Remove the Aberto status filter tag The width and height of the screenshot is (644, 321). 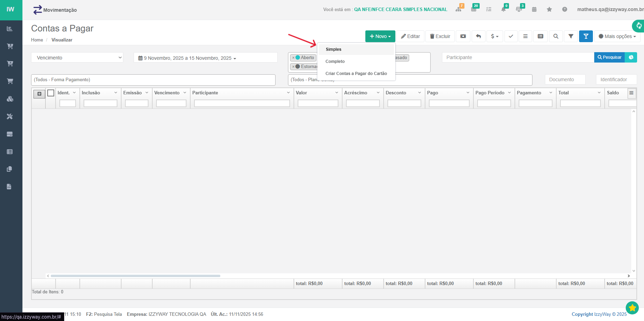(293, 58)
